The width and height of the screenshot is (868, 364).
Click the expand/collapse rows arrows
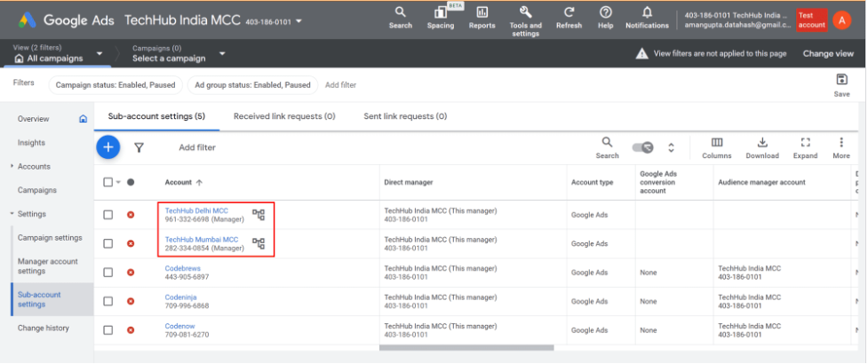click(x=671, y=147)
